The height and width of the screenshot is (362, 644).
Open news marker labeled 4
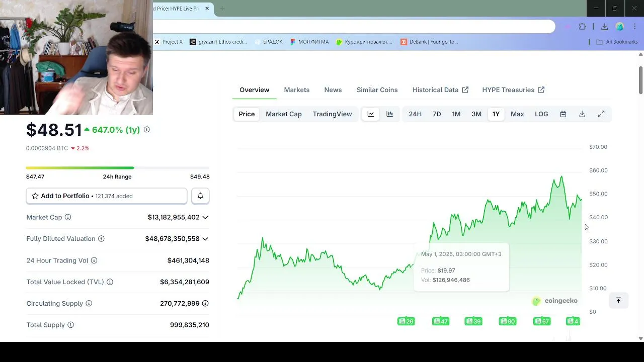pos(573,321)
